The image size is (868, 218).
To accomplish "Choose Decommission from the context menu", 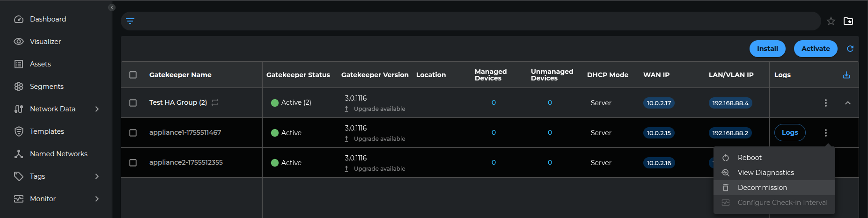I will [x=762, y=188].
